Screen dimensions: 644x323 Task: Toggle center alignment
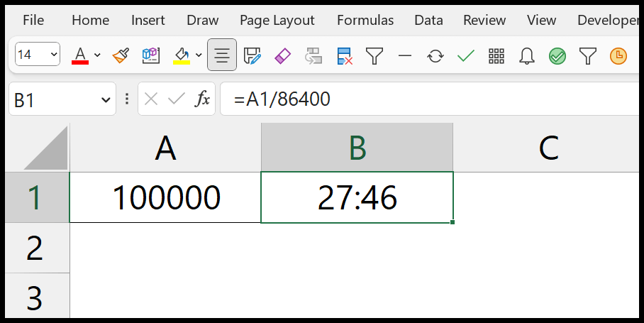222,55
